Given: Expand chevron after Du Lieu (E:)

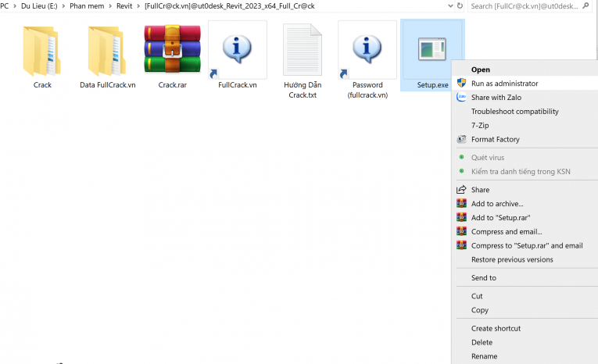Looking at the screenshot, I should point(63,6).
